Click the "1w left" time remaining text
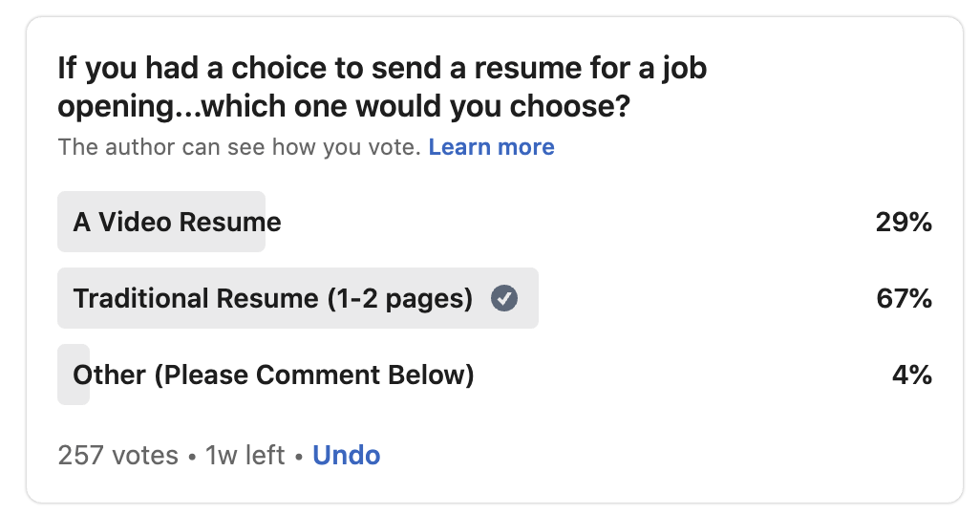Screen dimensions: 980x514 (x=245, y=455)
